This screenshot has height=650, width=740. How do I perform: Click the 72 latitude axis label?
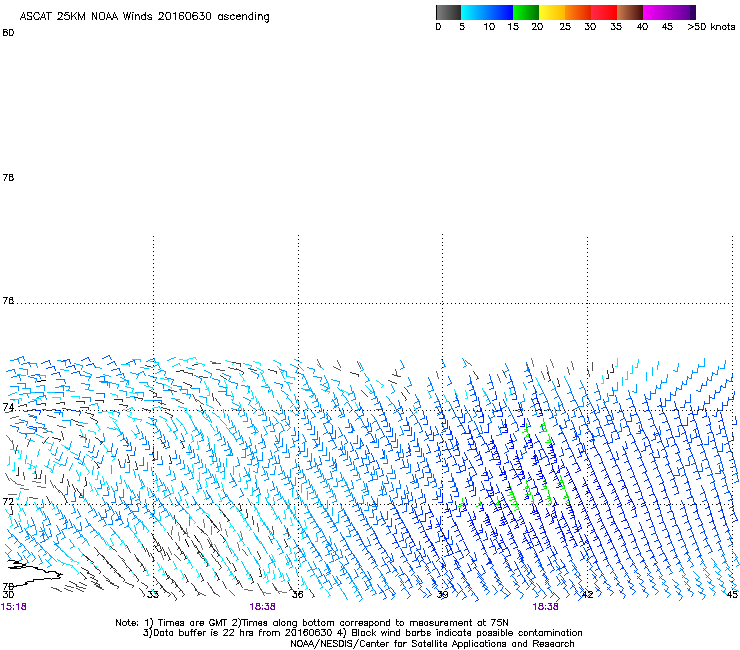[x=8, y=501]
